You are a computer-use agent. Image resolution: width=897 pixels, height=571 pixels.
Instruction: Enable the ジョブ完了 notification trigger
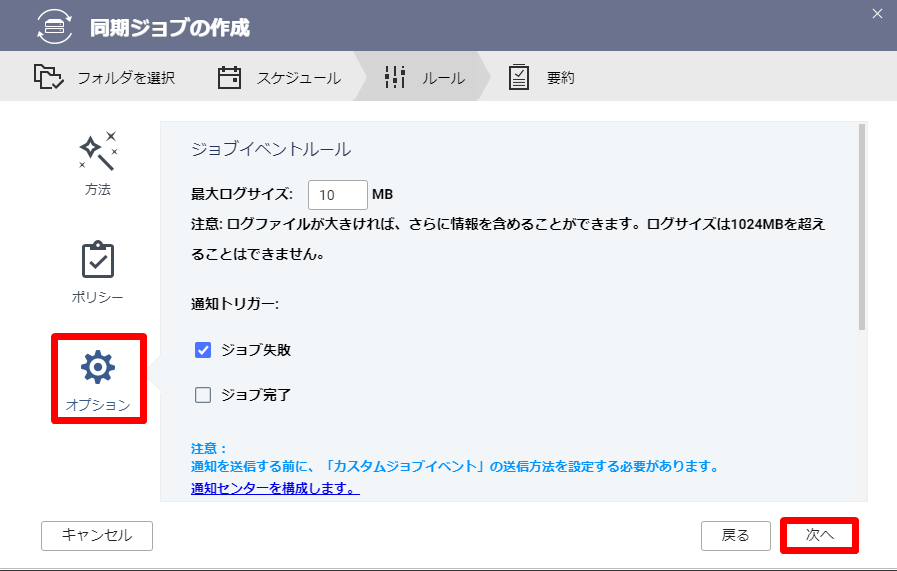[203, 395]
